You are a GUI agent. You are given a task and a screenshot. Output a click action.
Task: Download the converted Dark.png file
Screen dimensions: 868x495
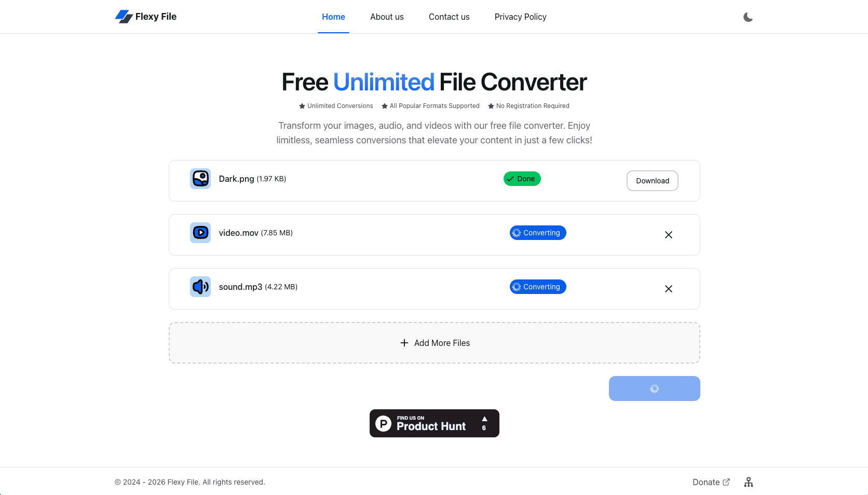[x=652, y=180]
